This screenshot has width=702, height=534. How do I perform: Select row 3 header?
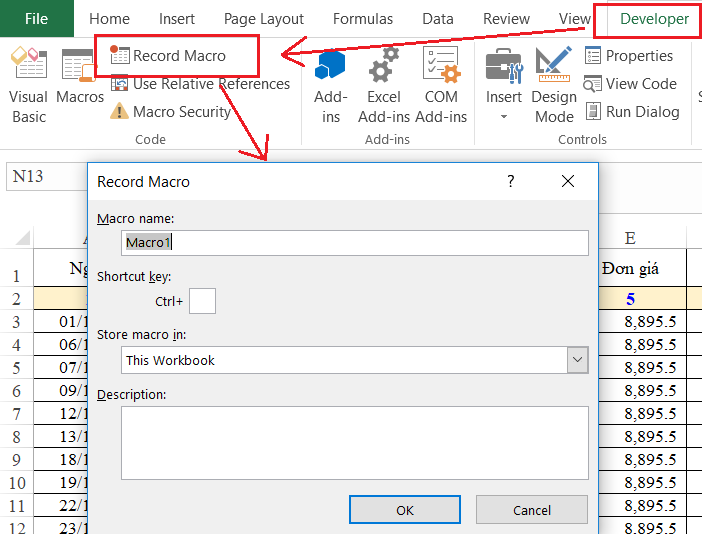pyautogui.click(x=17, y=321)
